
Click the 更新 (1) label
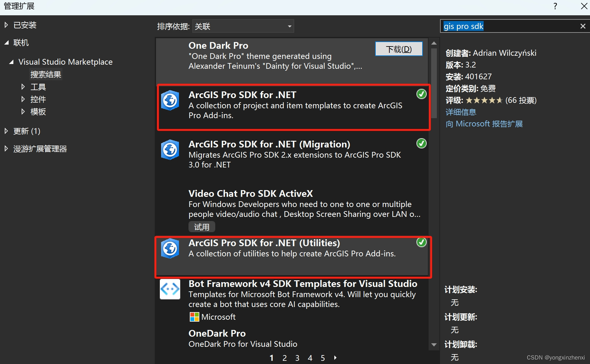pos(27,131)
